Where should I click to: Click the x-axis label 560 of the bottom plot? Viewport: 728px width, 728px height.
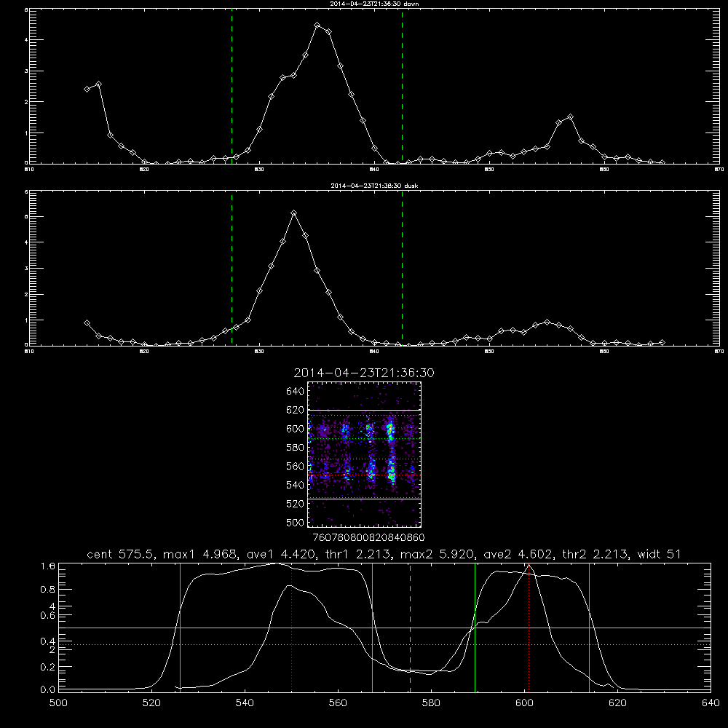(x=338, y=703)
